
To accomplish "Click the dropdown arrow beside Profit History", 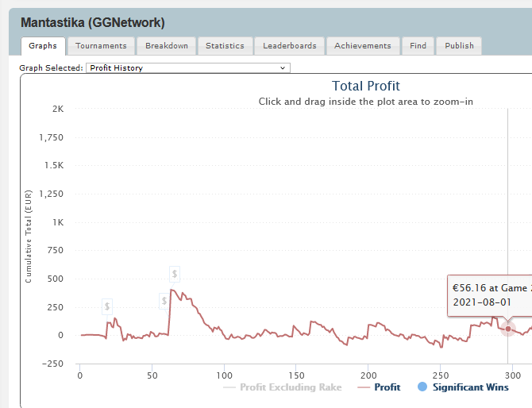I will 283,67.
